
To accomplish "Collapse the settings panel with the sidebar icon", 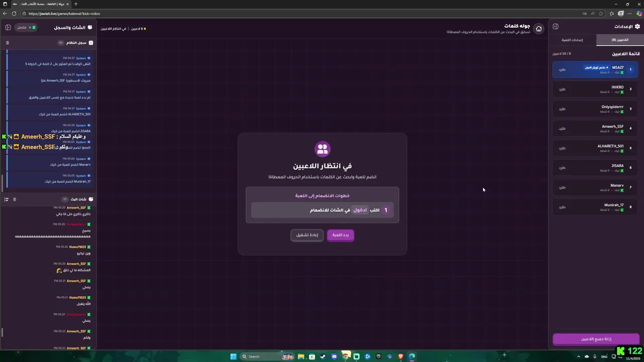I will point(555,27).
